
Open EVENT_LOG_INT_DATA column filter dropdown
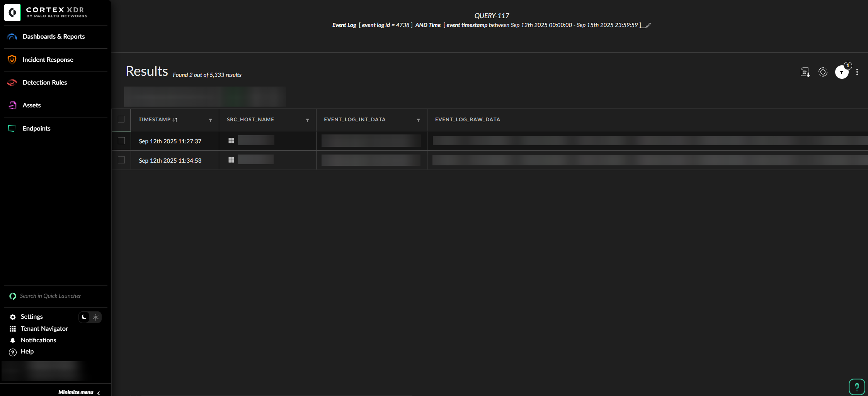click(x=418, y=120)
